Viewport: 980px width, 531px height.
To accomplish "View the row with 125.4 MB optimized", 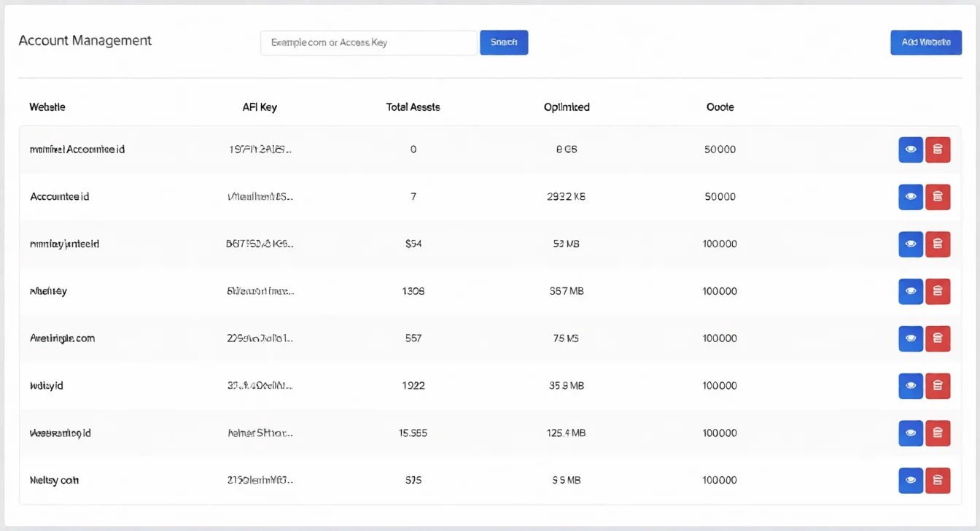I will tap(910, 433).
